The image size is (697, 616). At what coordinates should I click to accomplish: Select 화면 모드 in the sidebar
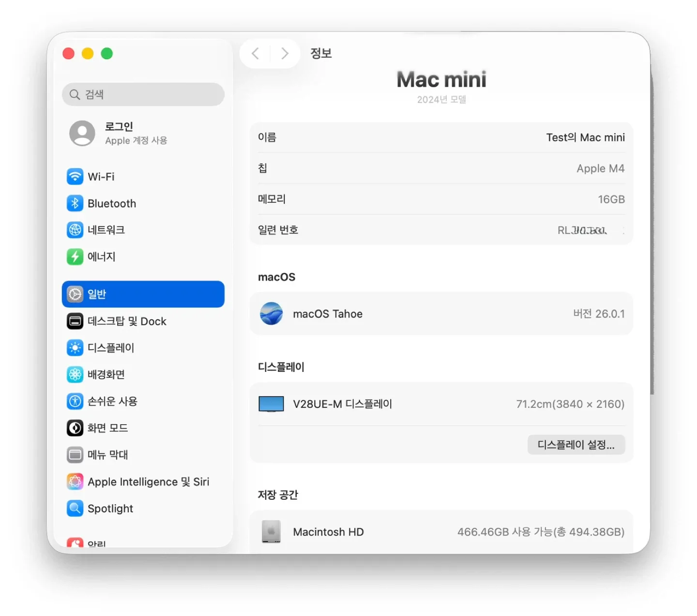(x=107, y=428)
